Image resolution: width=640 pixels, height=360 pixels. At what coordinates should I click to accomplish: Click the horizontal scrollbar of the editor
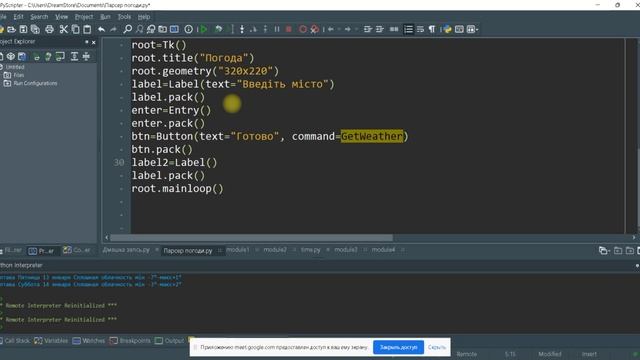[x=251, y=238]
